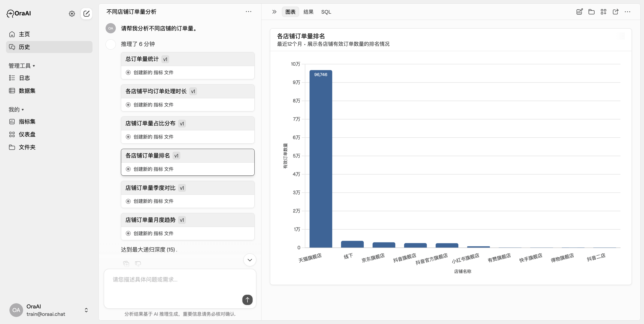The width and height of the screenshot is (644, 324).
Task: Click the thumbs-down feedback icon
Action: click(x=138, y=264)
